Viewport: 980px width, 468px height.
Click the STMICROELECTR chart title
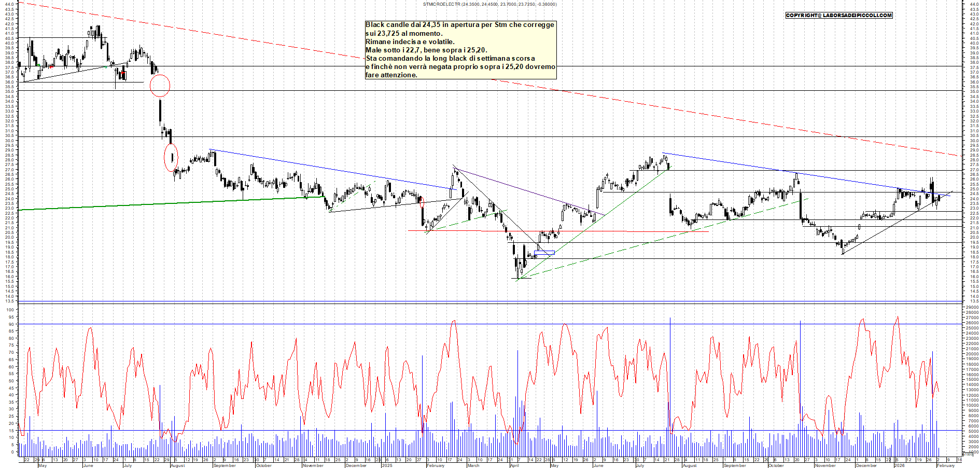(489, 4)
